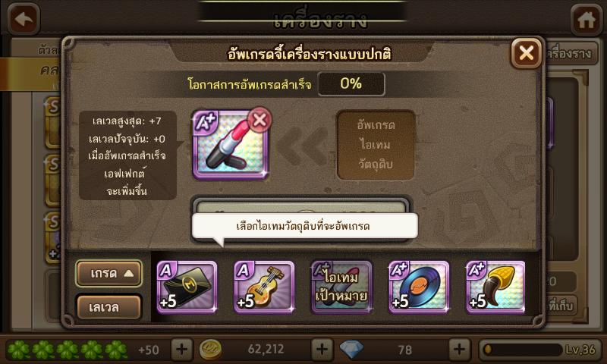The image size is (607, 364).
Task: Select the corn brush +5 material item
Action: click(496, 287)
